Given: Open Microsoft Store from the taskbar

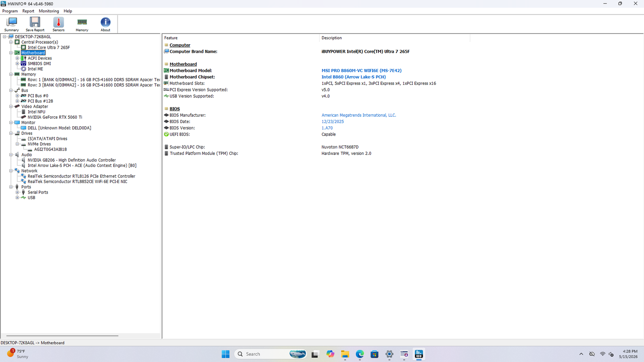Looking at the screenshot, I should pyautogui.click(x=375, y=354).
